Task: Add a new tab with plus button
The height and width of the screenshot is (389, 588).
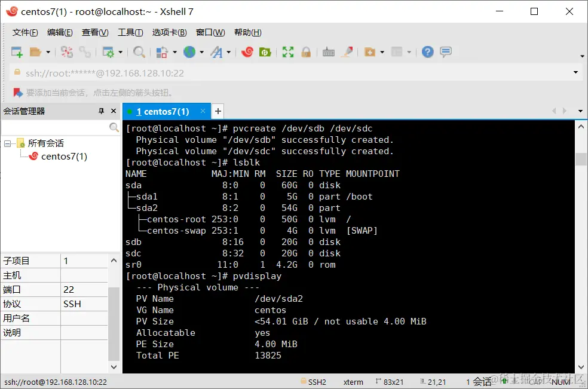Action: [x=218, y=111]
